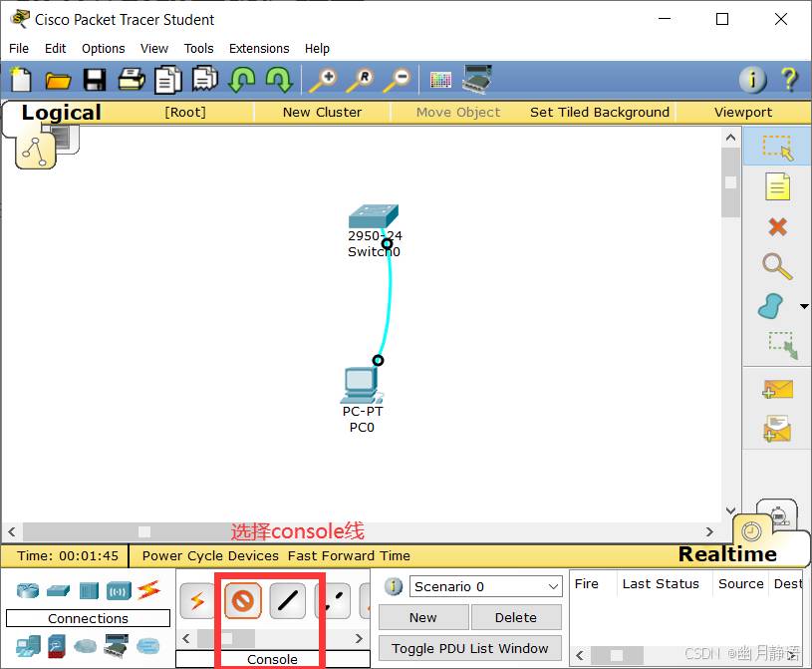Open the Help menu
The height and width of the screenshot is (669, 812).
coord(317,49)
